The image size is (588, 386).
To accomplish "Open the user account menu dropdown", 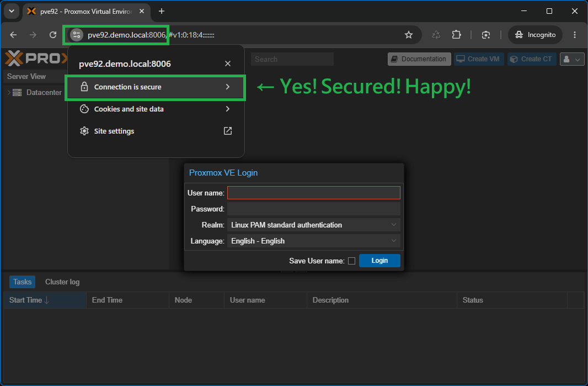I will pos(572,59).
